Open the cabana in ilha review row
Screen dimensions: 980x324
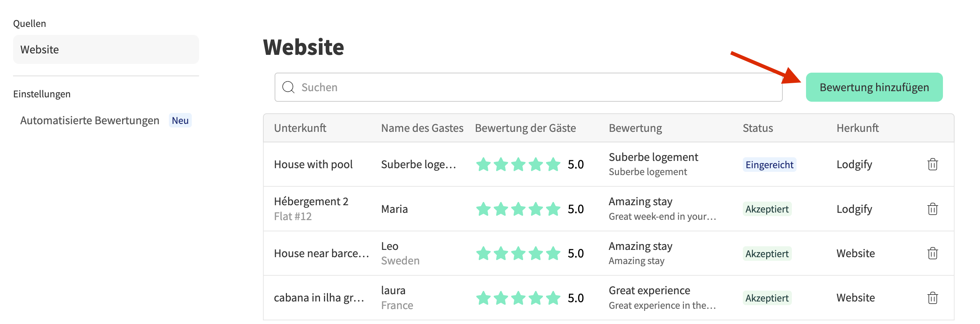click(x=319, y=298)
